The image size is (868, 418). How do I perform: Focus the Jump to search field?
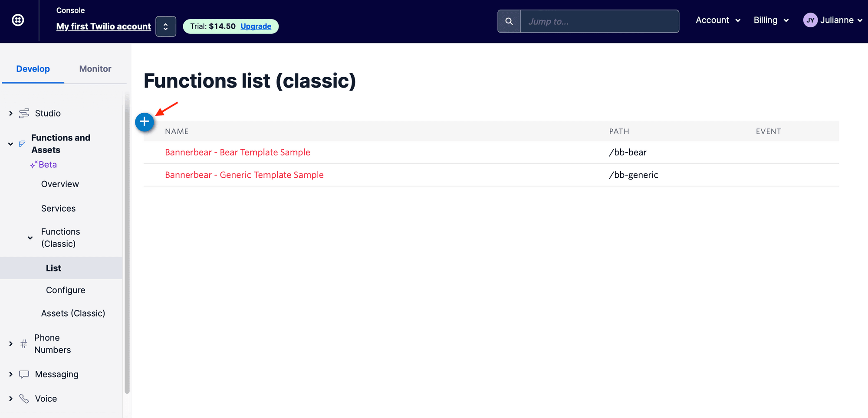tap(599, 21)
